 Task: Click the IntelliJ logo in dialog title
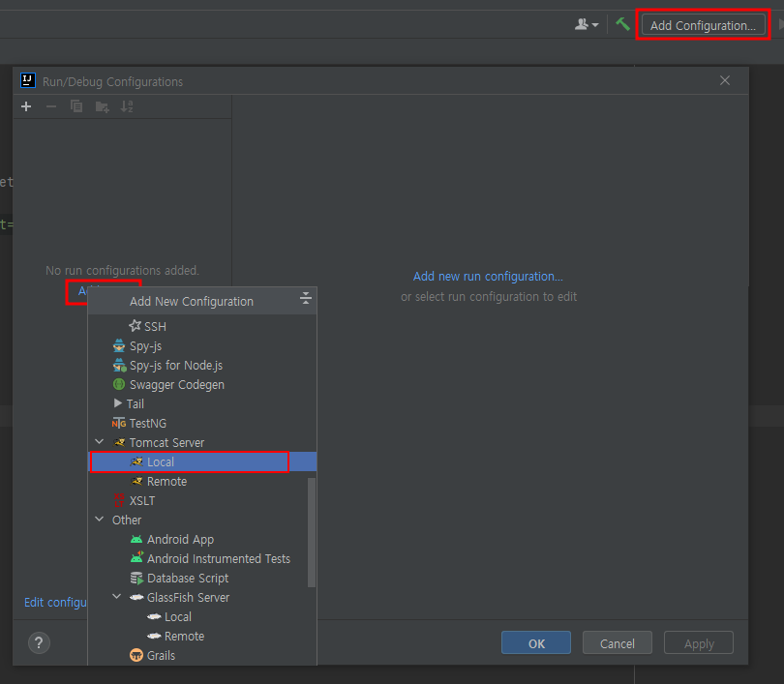point(28,80)
